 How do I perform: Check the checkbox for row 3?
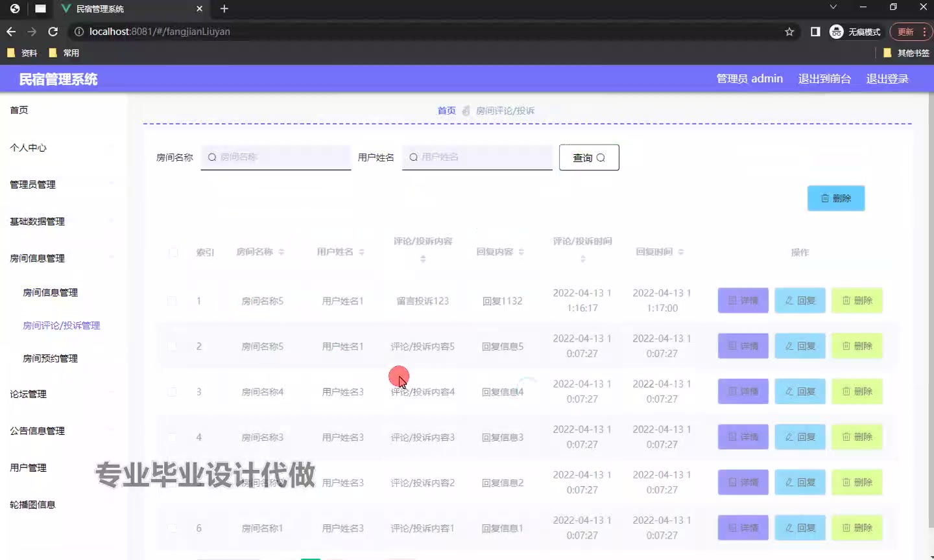coord(172,391)
